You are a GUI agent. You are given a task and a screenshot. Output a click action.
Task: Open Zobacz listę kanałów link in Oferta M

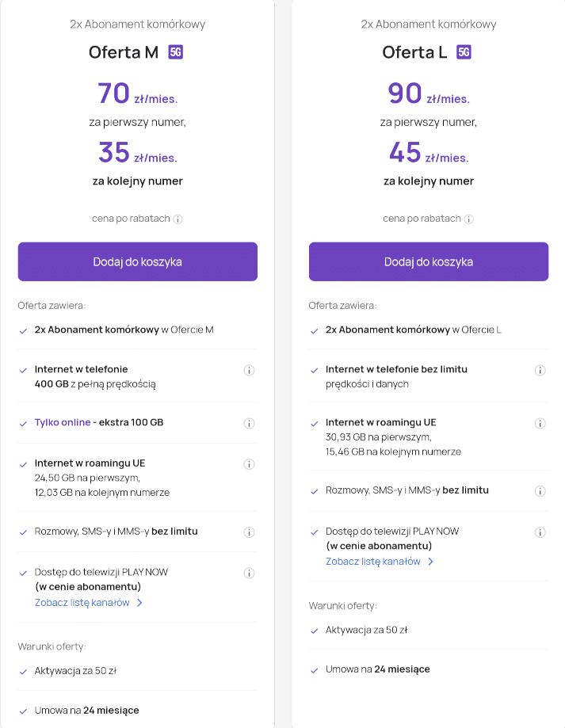82,603
